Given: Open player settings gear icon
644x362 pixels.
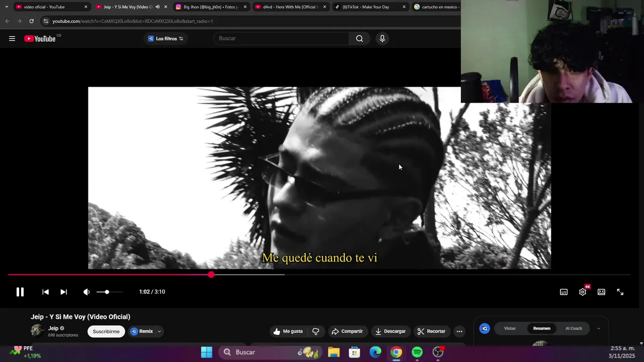Looking at the screenshot, I should pos(583,292).
